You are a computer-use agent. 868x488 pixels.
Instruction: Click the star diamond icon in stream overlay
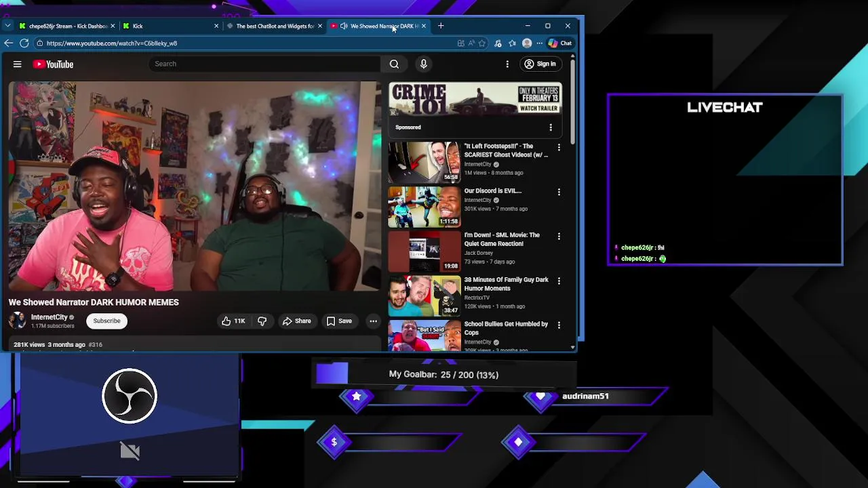357,396
